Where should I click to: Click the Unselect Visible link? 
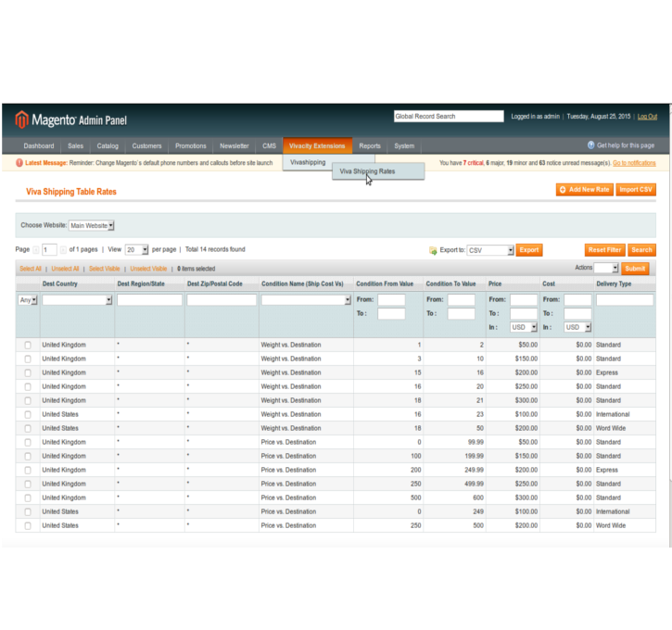[148, 269]
